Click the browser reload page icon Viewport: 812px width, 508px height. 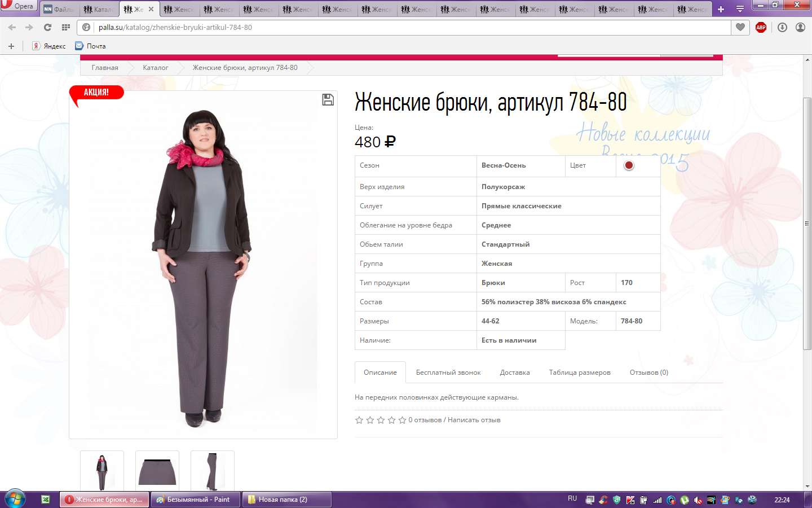[x=48, y=27]
